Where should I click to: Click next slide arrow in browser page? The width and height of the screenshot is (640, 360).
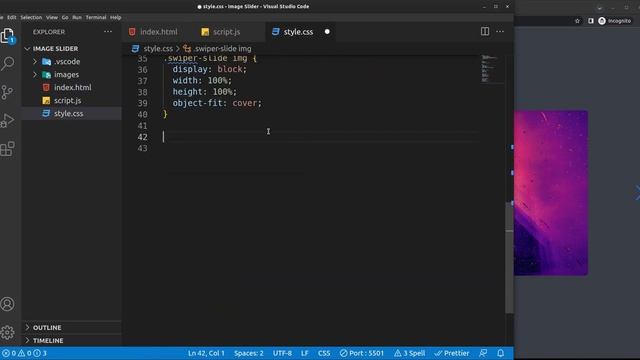[637, 193]
